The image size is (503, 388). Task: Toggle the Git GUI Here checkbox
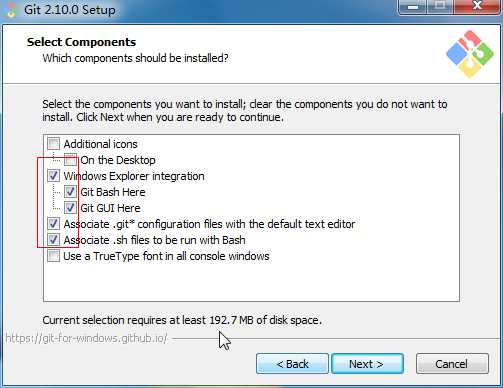coord(70,208)
